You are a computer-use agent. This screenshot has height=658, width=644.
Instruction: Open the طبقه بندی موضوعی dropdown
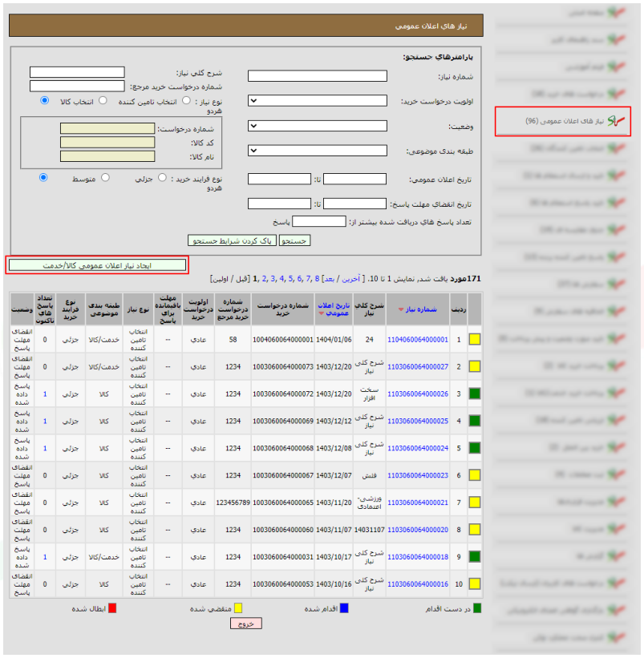[x=318, y=151]
